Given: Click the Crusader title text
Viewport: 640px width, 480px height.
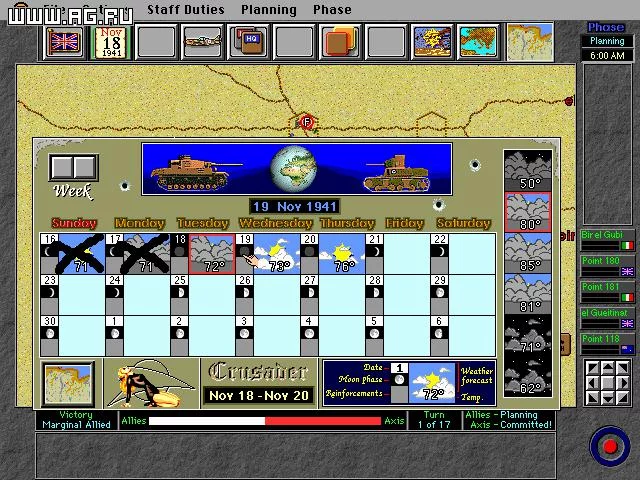Looking at the screenshot, I should click(x=258, y=372).
